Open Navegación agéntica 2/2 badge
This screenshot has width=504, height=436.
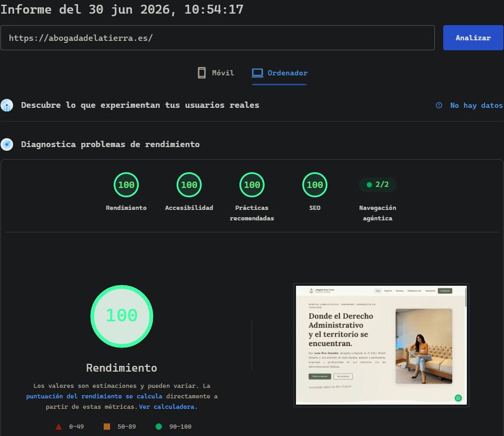tap(377, 185)
